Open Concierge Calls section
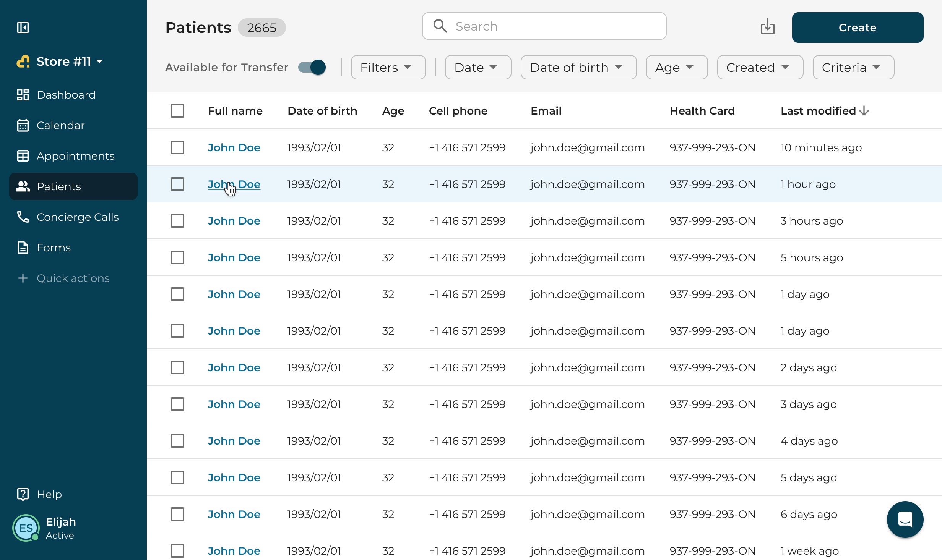942x560 pixels. point(73,217)
